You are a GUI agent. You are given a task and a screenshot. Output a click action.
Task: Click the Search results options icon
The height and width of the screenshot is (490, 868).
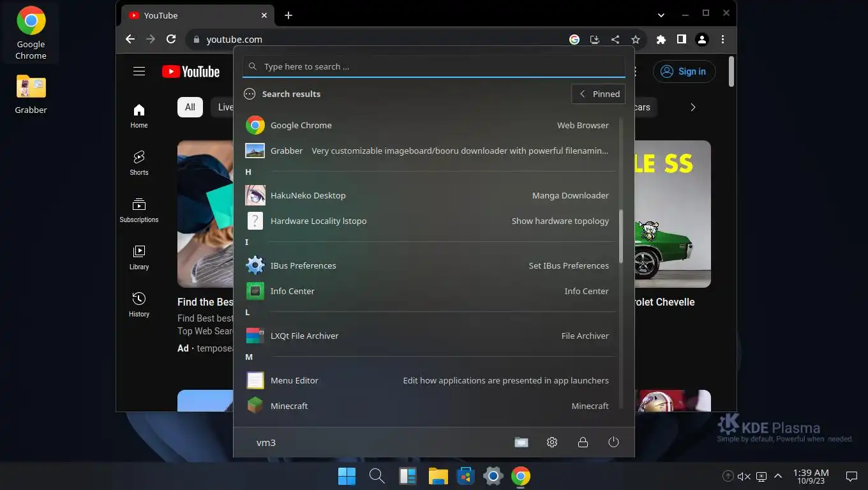tap(250, 94)
